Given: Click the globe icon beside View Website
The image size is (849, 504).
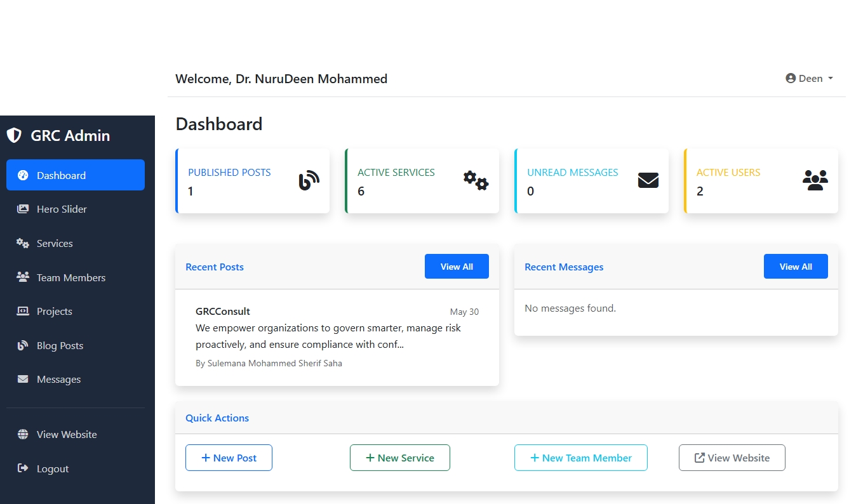Looking at the screenshot, I should [x=23, y=435].
